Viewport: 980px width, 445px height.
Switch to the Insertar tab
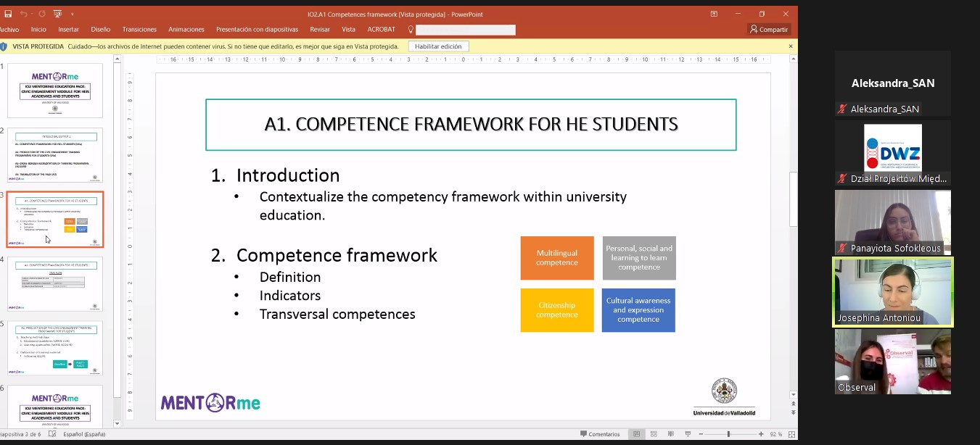68,30
